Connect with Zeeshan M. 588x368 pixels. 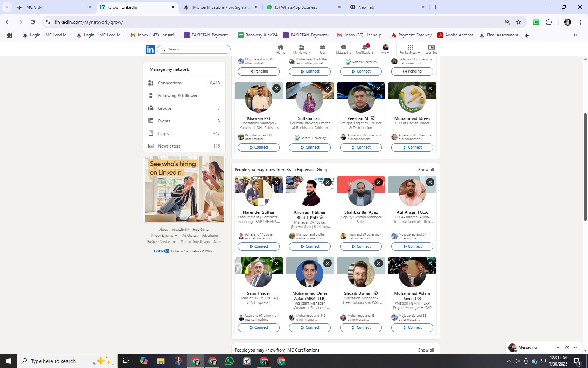click(x=361, y=148)
